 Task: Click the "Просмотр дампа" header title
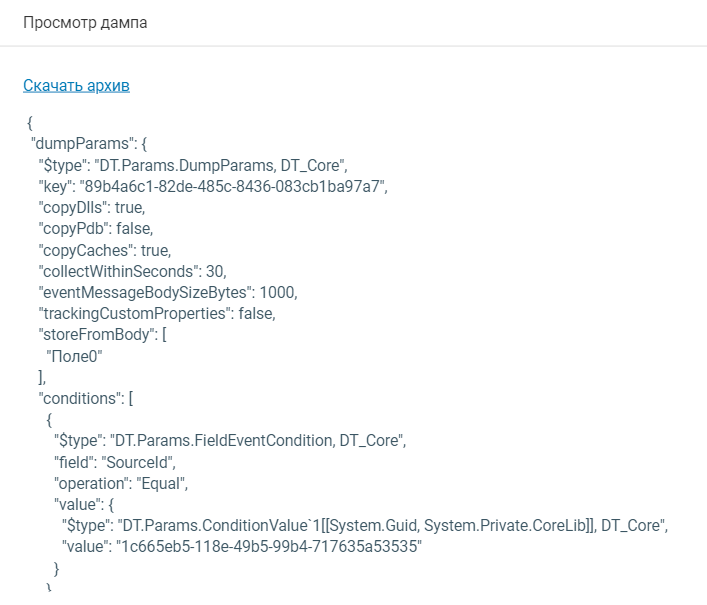(85, 23)
